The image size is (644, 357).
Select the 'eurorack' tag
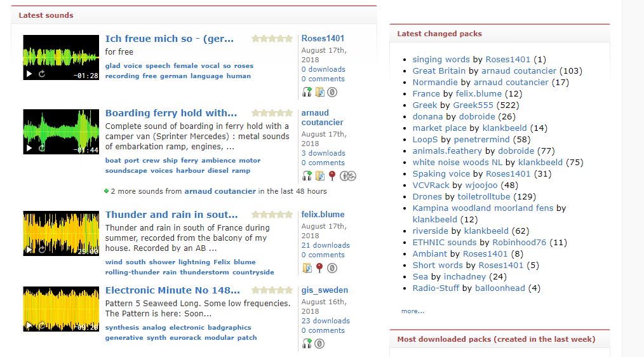(x=186, y=338)
